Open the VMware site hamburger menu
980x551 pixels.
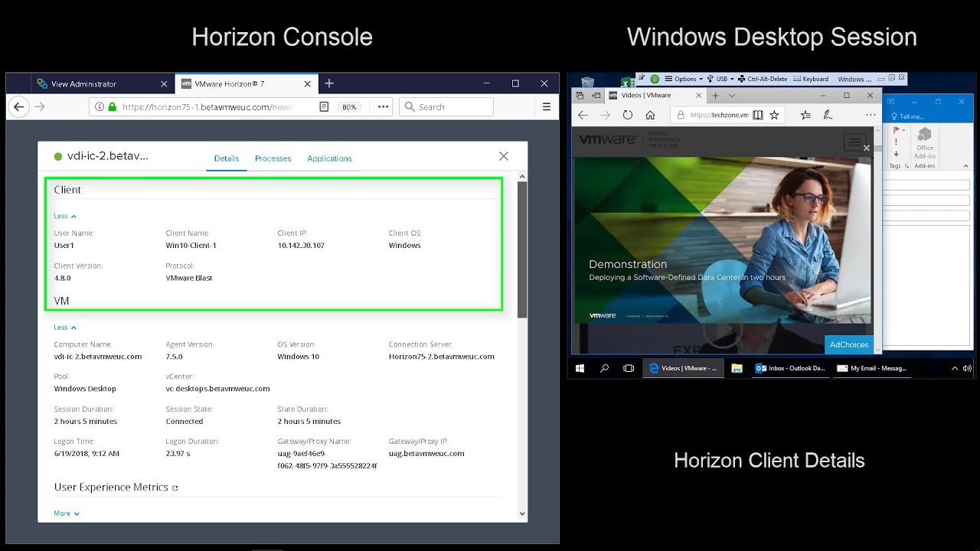point(854,142)
